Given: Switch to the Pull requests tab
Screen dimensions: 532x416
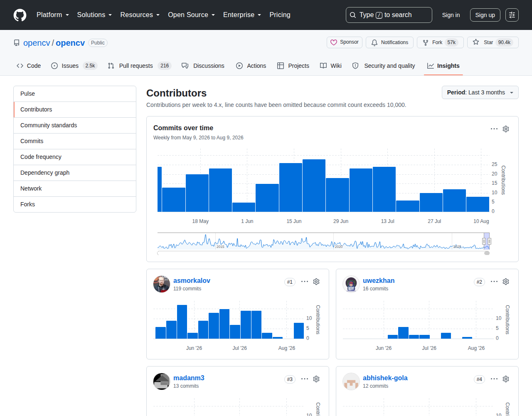Looking at the screenshot, I should 140,66.
